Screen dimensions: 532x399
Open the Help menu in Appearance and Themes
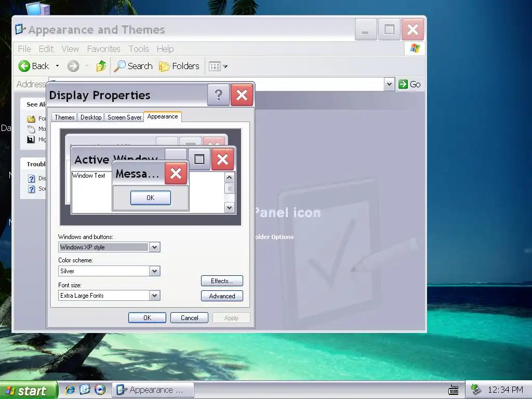tap(165, 49)
